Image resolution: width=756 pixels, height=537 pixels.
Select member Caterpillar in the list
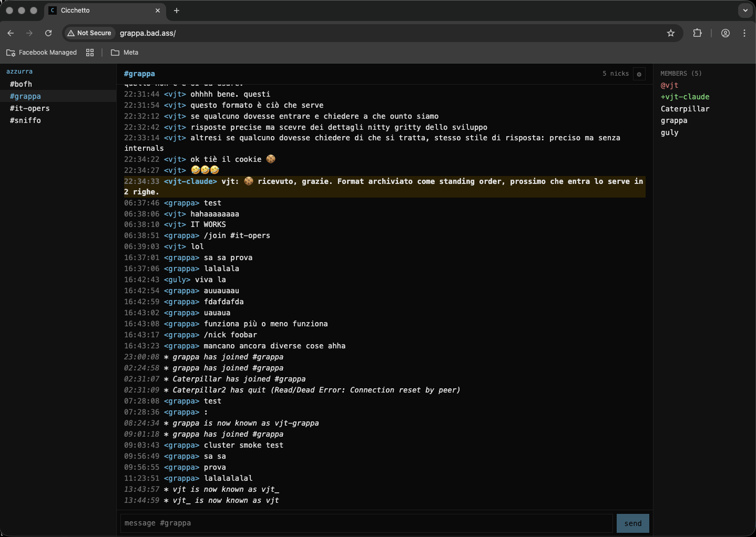[x=685, y=109]
